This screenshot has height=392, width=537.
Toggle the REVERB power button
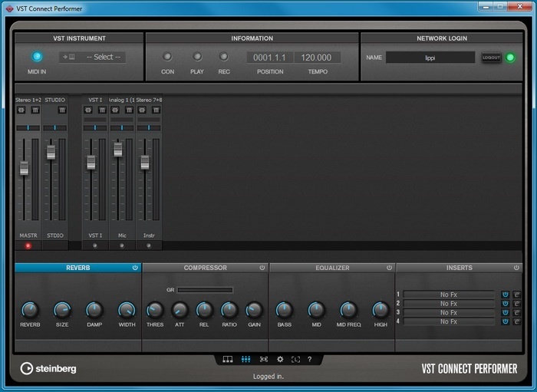tap(135, 268)
